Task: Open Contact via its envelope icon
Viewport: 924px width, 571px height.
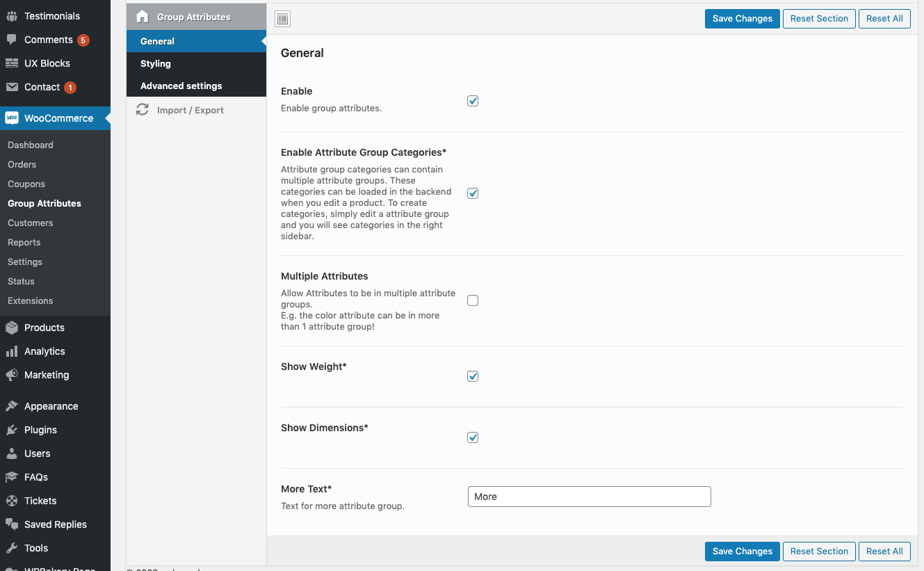Action: 11,87
